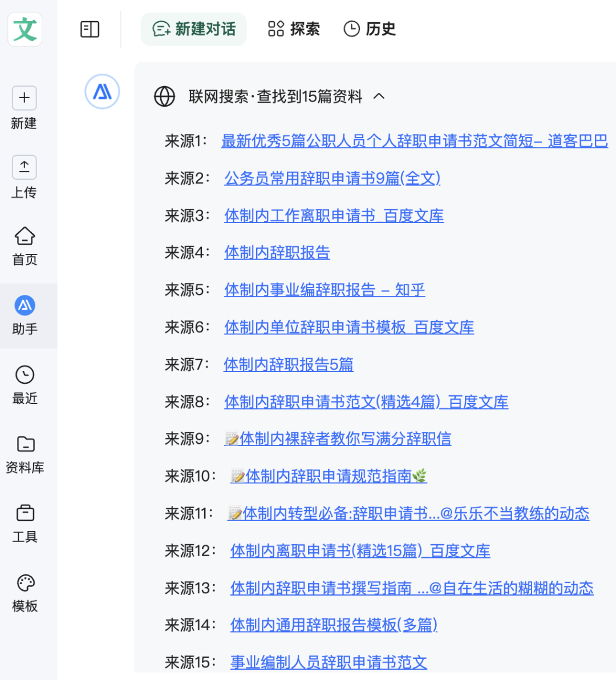Go to 首页 home icon
This screenshot has width=616, height=680.
pos(25,236)
